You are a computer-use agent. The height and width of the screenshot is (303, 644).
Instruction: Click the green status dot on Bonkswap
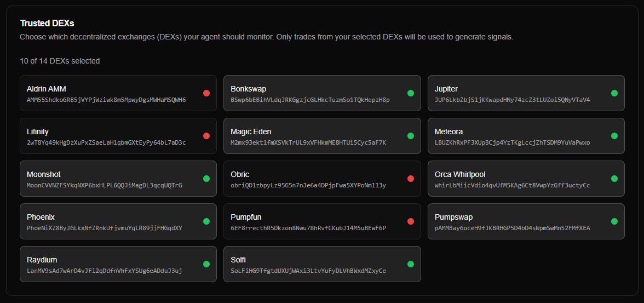[410, 93]
